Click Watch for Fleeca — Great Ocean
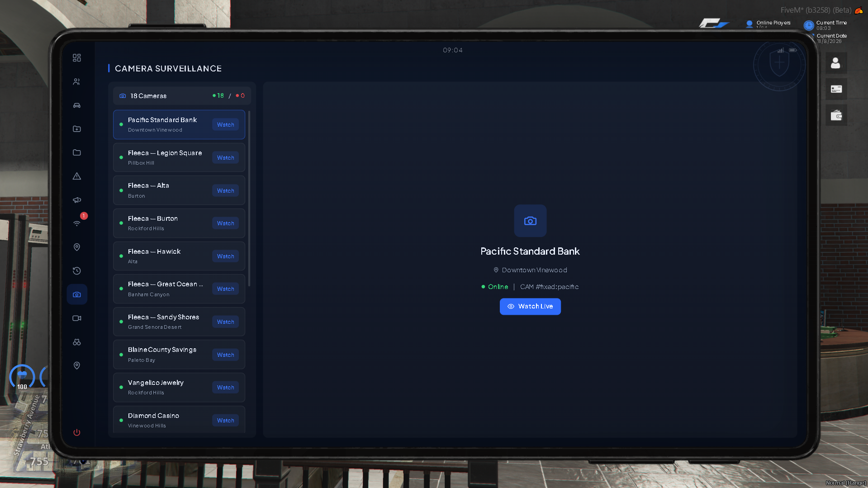 225,289
